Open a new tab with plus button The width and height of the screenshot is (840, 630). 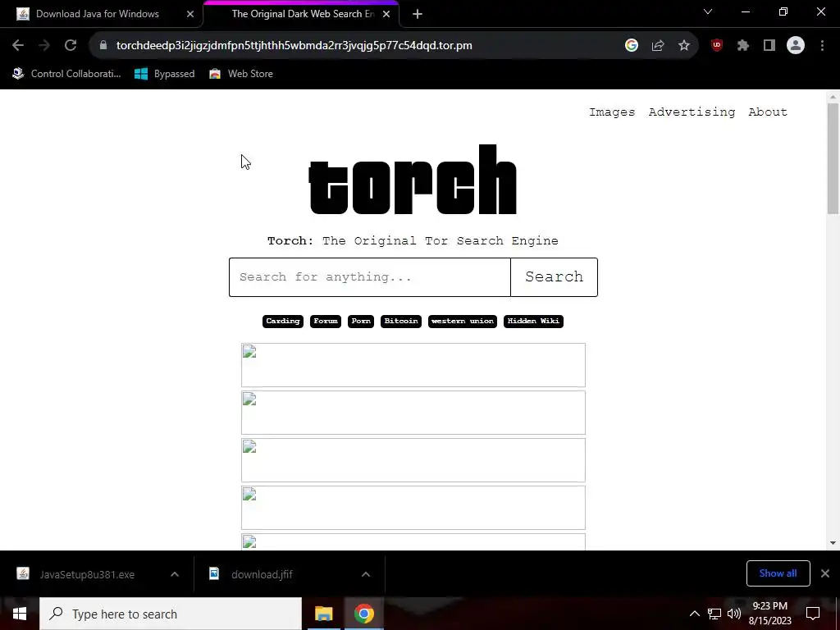(x=418, y=15)
